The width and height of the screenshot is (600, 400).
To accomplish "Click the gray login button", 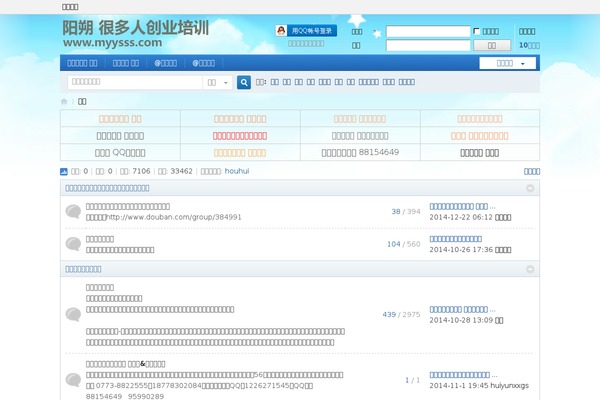I will [x=492, y=46].
